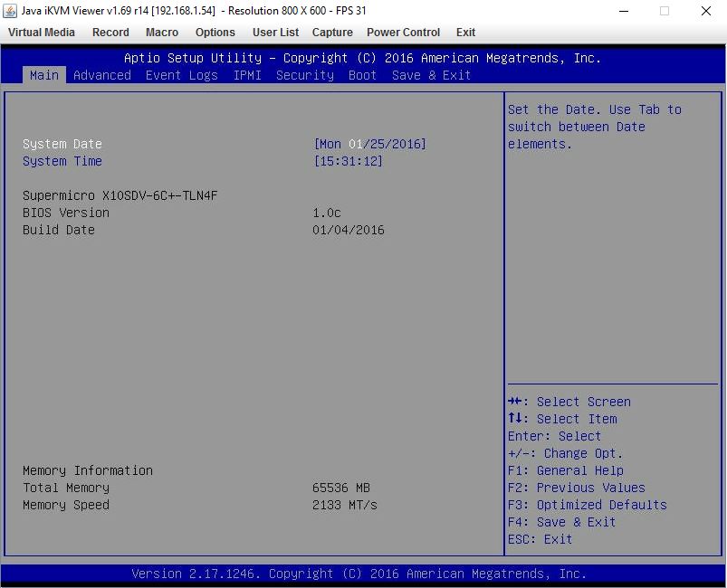Click the BIOS version value 1.0c
Screen dimensions: 727x588
click(327, 213)
